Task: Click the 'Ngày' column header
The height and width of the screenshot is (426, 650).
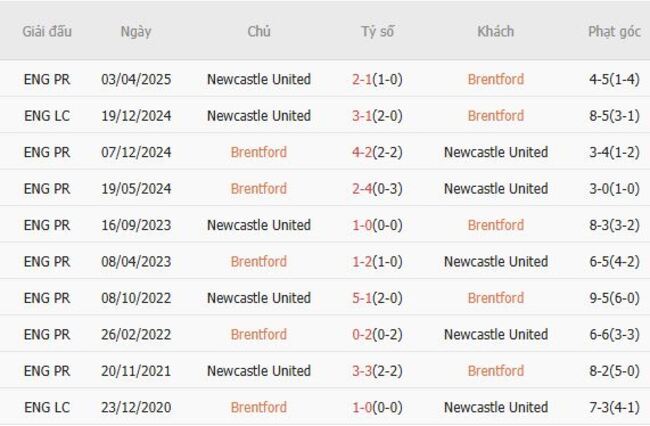Action: (136, 31)
